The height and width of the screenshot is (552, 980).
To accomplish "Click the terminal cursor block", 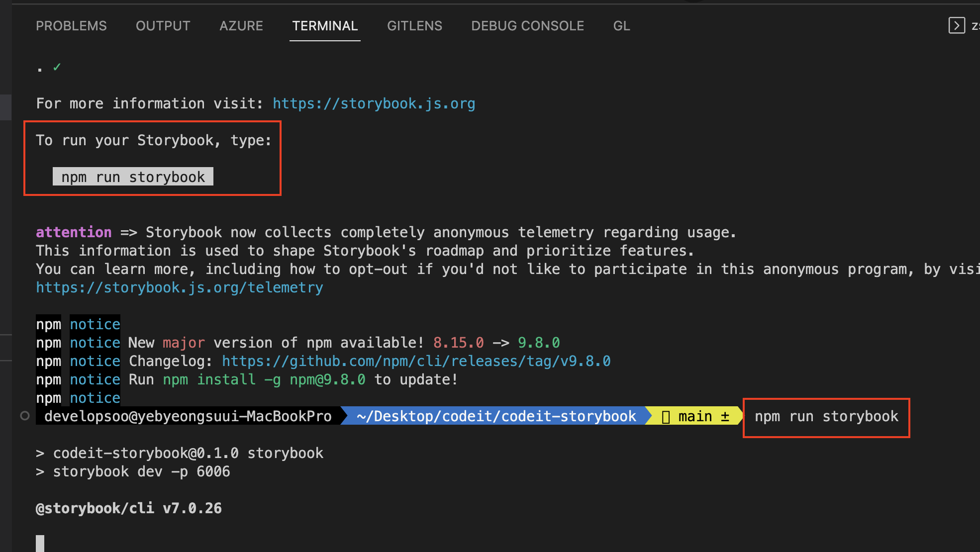I will [x=40, y=544].
